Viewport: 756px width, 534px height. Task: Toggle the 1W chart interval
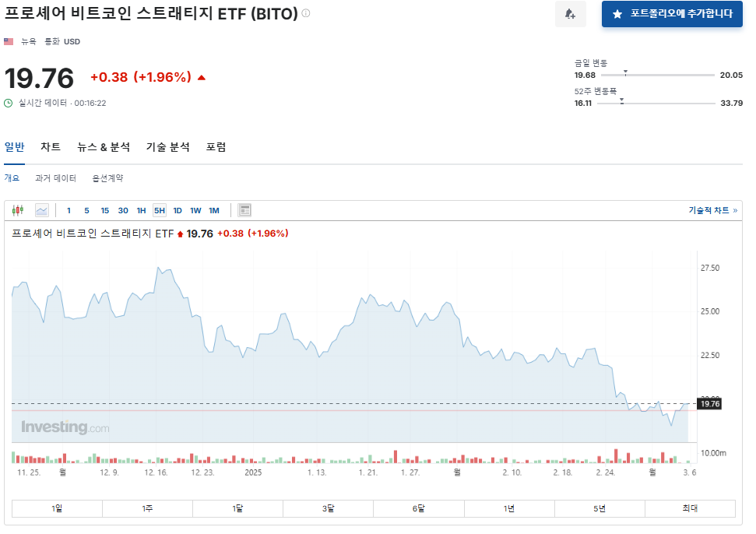click(x=195, y=210)
